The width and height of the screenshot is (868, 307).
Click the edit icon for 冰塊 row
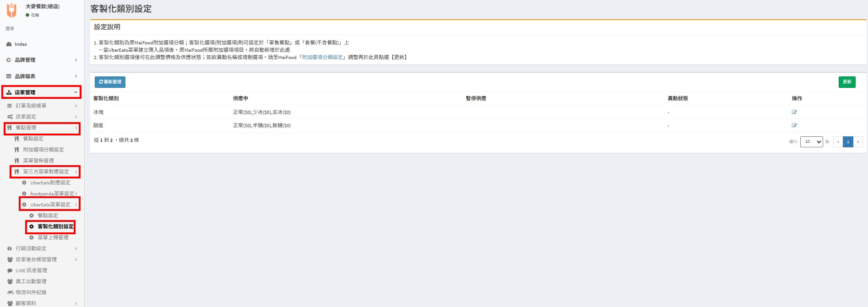[794, 112]
